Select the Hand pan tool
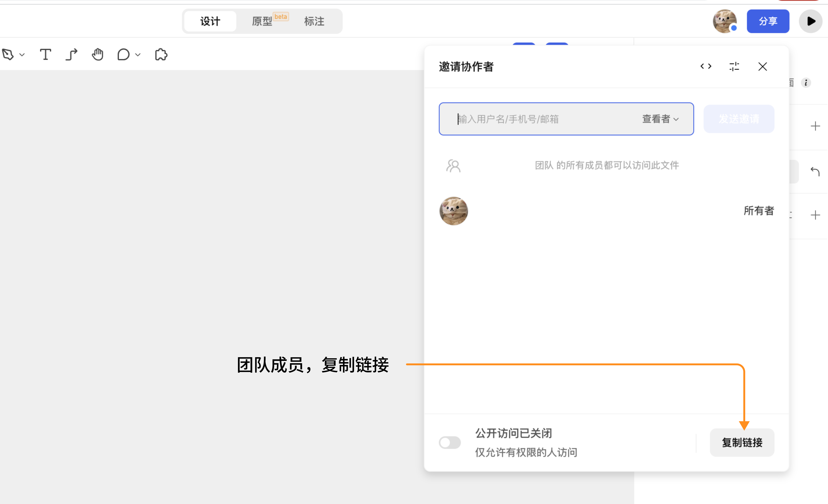The height and width of the screenshot is (504, 828). (98, 54)
